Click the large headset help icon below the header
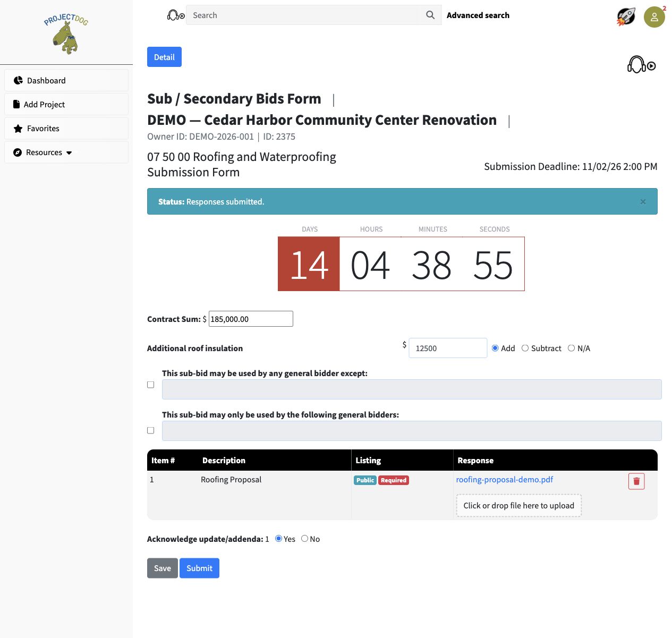Viewport: 672px width, 638px height. click(641, 65)
